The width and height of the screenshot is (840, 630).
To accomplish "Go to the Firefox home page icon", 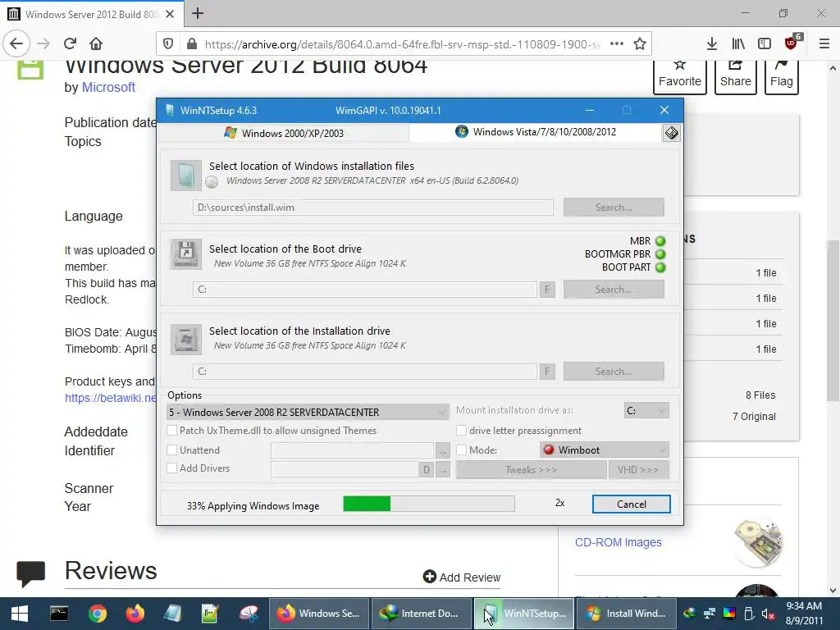I will 96,43.
